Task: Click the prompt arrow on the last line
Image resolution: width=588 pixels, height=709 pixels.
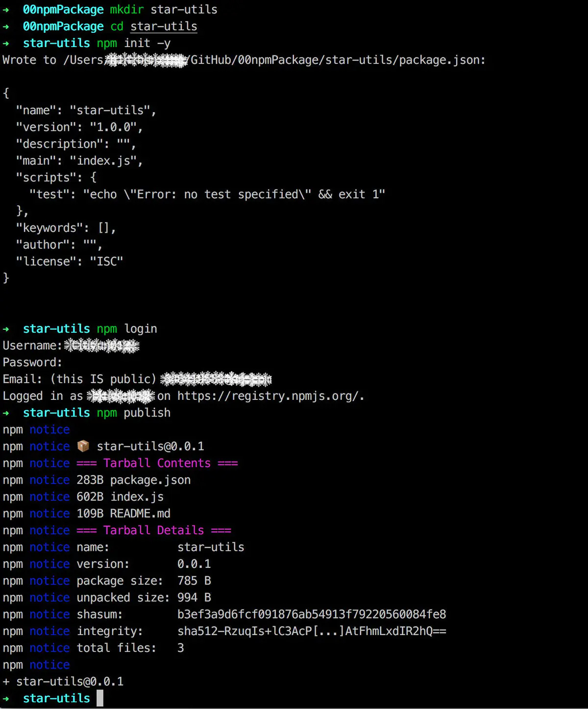Action: (6, 699)
